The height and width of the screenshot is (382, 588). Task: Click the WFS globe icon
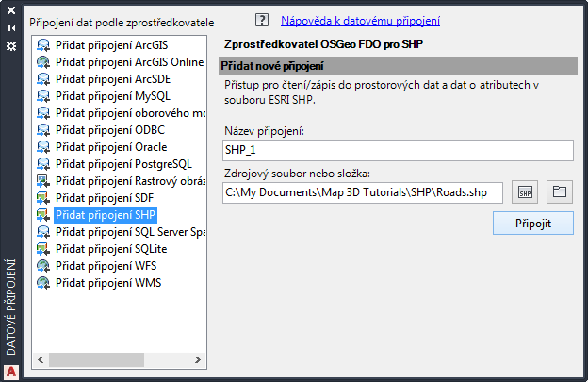43,266
